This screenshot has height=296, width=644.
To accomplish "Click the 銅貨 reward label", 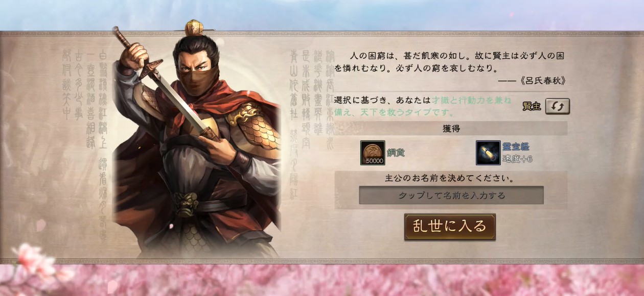I will point(396,153).
